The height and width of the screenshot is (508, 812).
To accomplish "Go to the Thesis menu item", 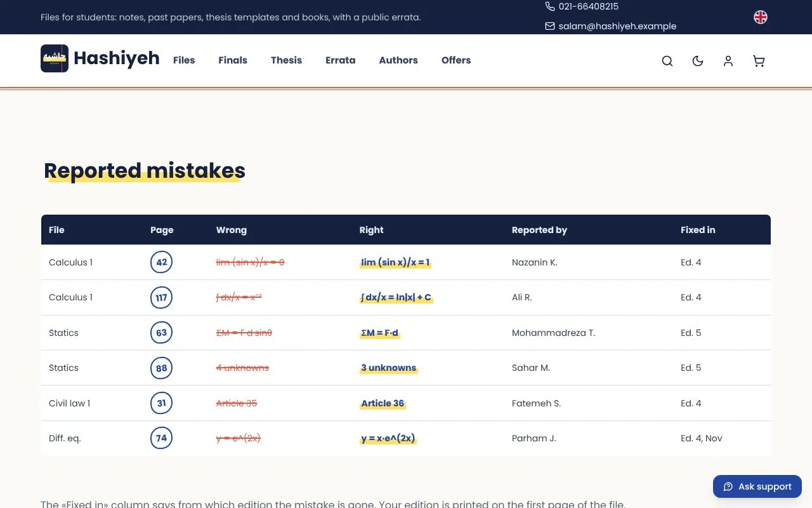I will coord(286,60).
